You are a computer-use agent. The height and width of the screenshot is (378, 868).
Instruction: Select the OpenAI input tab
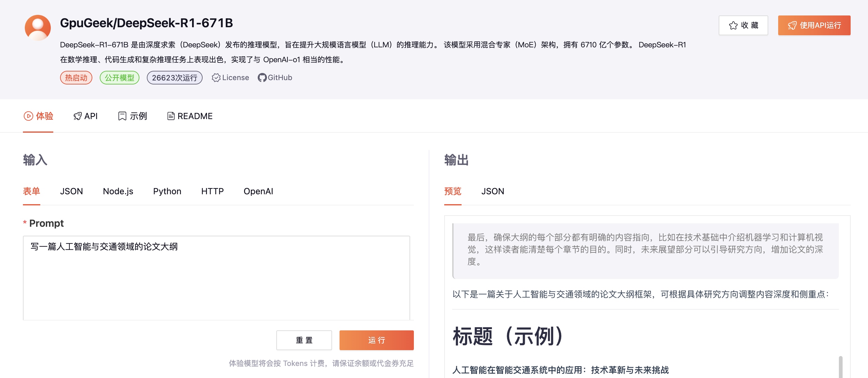point(258,191)
